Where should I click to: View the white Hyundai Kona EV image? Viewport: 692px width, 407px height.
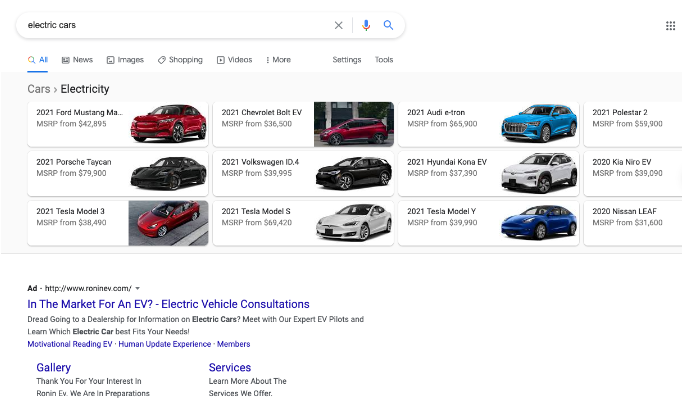tap(539, 173)
